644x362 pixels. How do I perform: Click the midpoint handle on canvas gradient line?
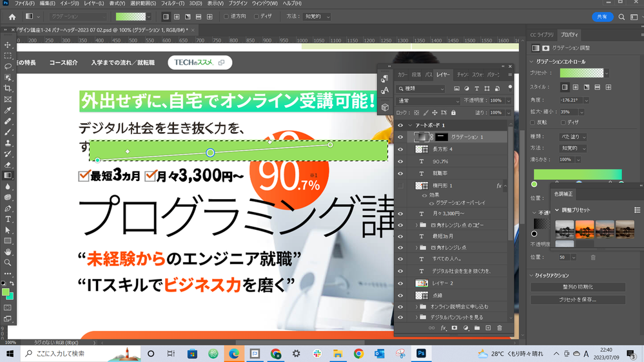tap(210, 153)
